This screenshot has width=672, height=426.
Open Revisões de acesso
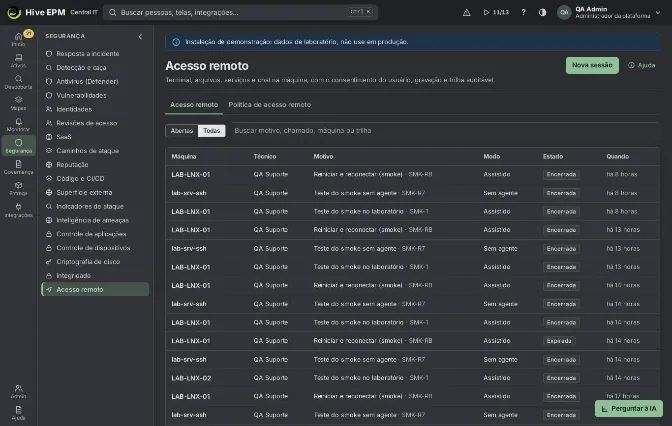pyautogui.click(x=94, y=123)
